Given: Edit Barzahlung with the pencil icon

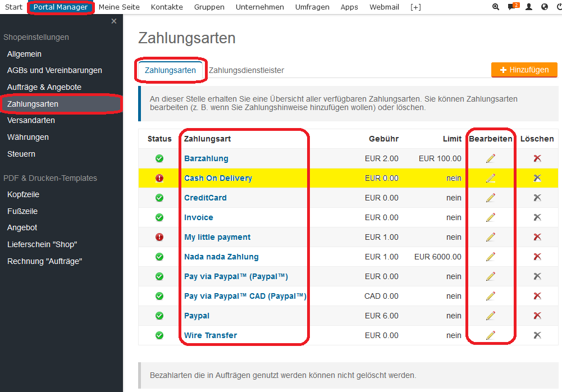Looking at the screenshot, I should point(491,158).
